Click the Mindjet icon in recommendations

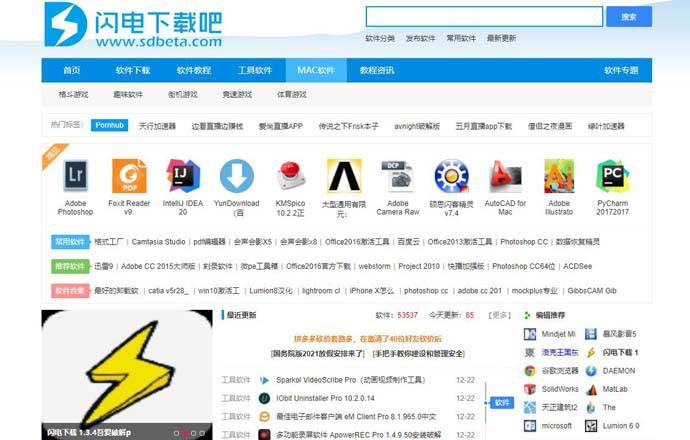click(x=530, y=334)
